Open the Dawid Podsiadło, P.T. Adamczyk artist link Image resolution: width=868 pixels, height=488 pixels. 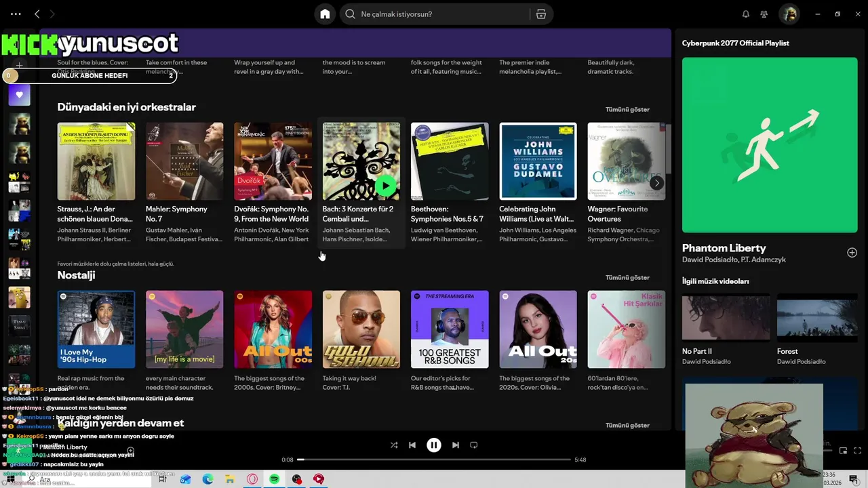(x=734, y=260)
